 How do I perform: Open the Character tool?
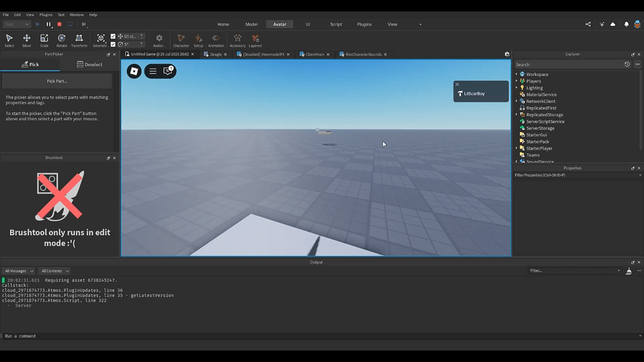tap(180, 40)
